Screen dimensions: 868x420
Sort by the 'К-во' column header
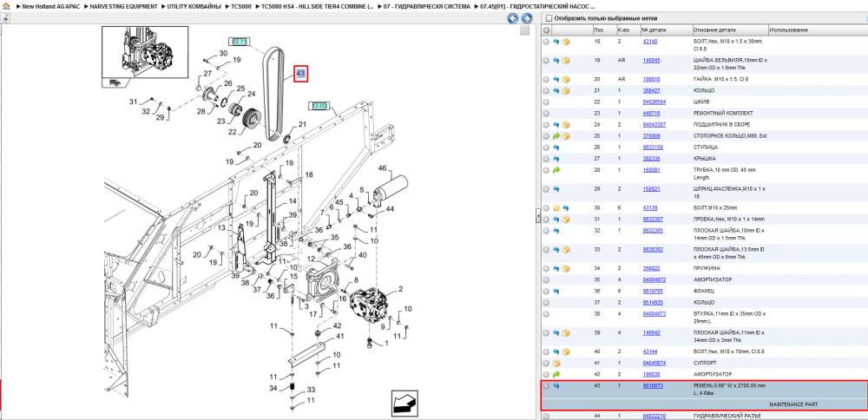click(628, 30)
